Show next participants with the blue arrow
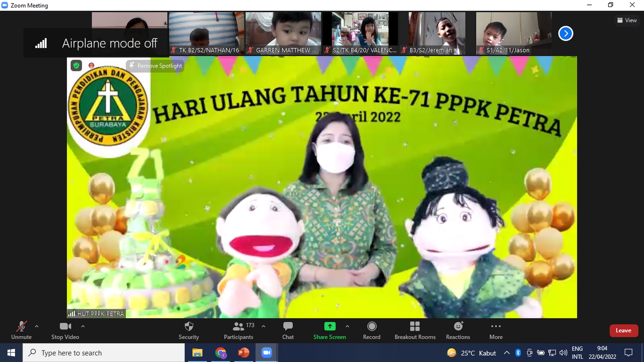The width and height of the screenshot is (644, 362). [566, 34]
